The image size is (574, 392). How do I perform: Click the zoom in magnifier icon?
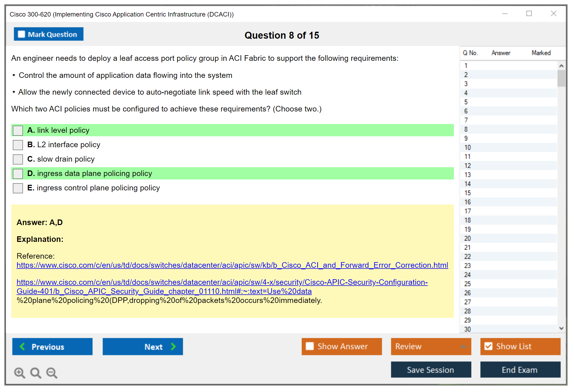[19, 373]
